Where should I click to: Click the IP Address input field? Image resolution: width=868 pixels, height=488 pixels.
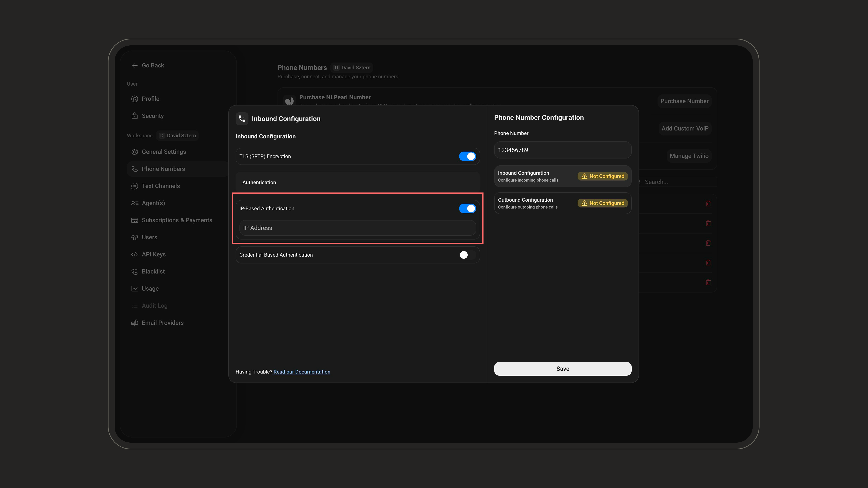358,228
